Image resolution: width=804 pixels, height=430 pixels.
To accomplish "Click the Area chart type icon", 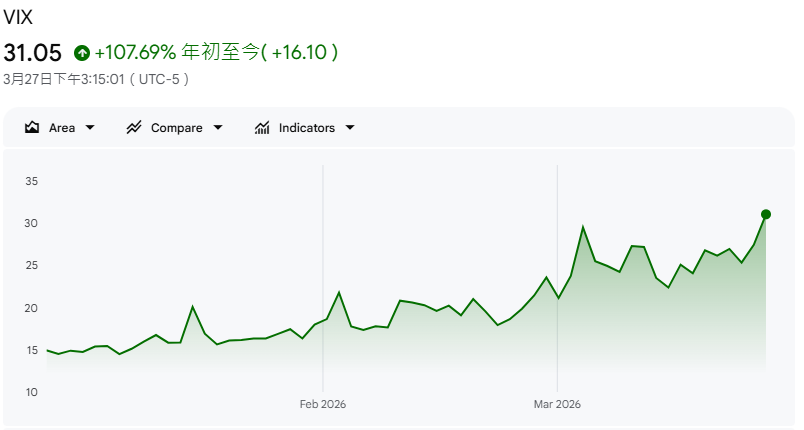I will [32, 128].
